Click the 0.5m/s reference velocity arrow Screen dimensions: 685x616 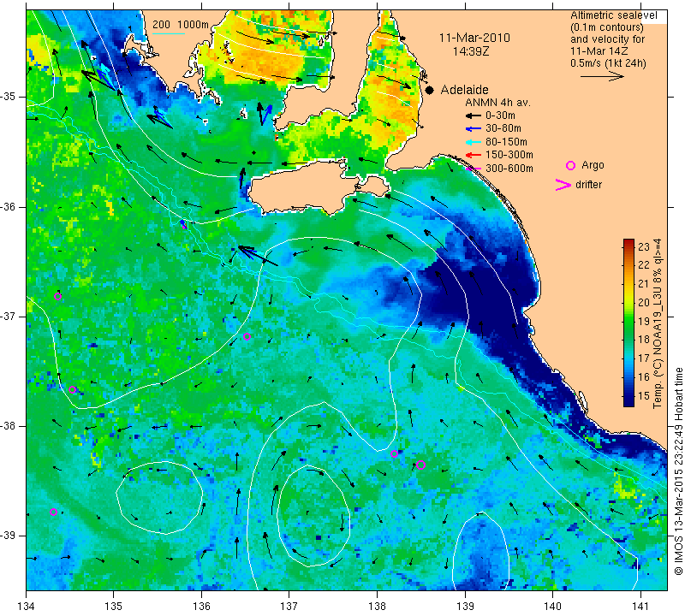tap(602, 76)
